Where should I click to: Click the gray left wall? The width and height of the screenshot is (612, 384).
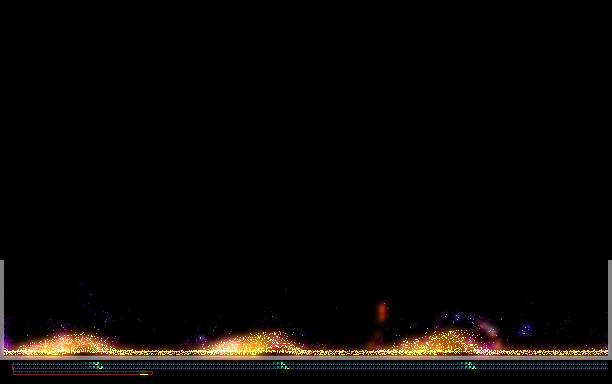point(2,308)
